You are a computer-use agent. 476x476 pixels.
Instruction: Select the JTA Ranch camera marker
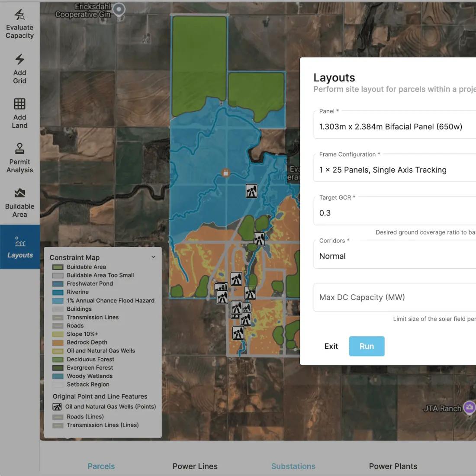[470, 408]
